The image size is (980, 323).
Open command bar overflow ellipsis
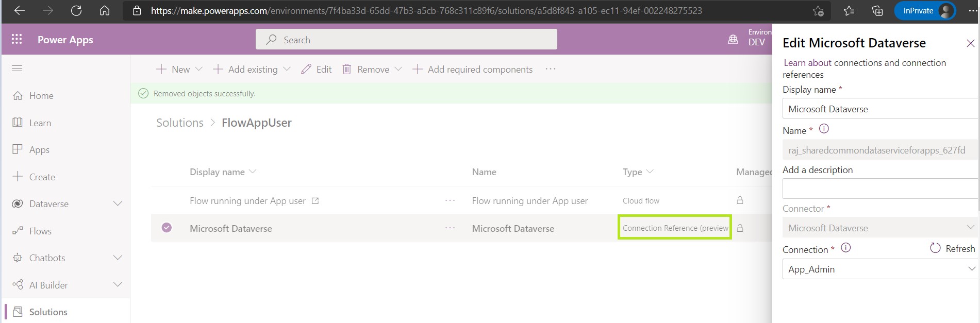[551, 69]
